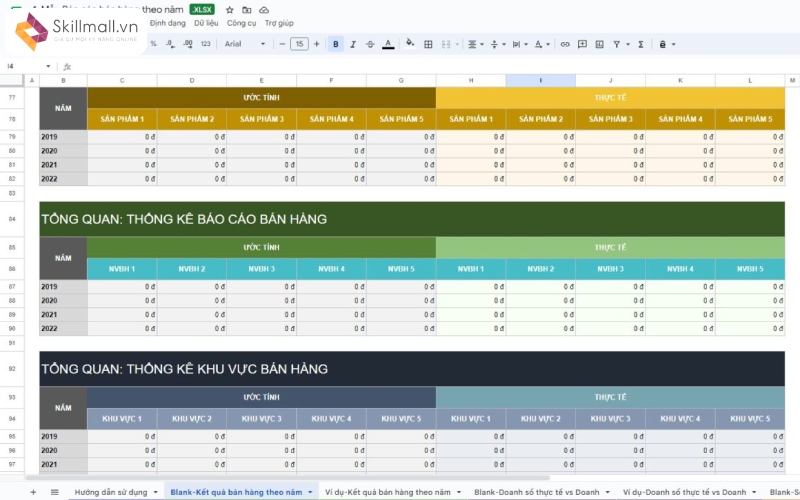Toggle bold formatting
This screenshot has width=800, height=500.
pos(336,44)
